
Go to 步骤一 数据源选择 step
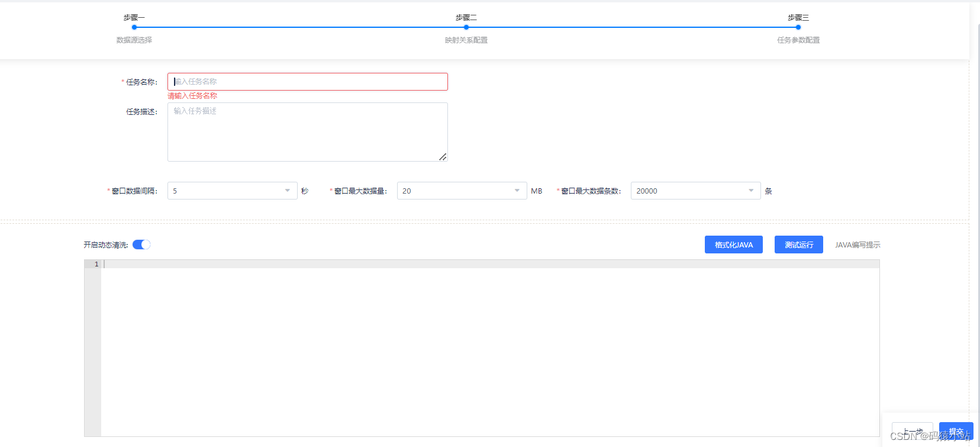click(x=134, y=27)
